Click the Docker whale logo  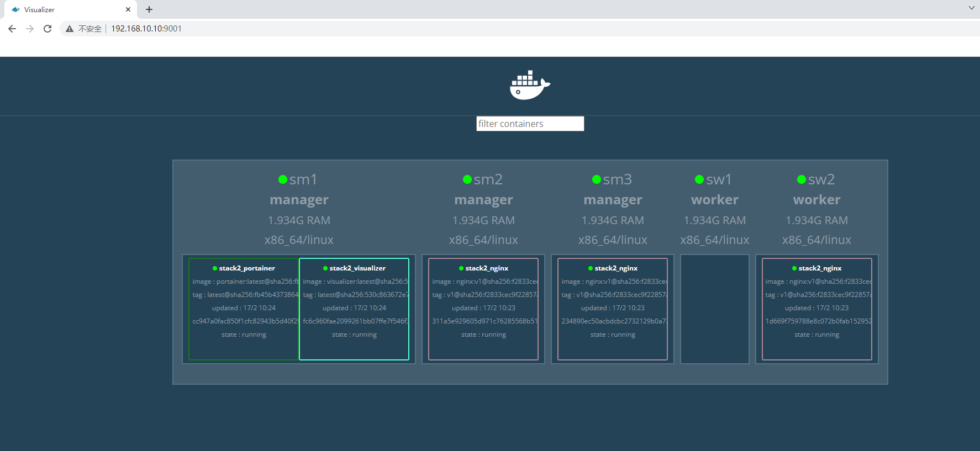point(530,86)
